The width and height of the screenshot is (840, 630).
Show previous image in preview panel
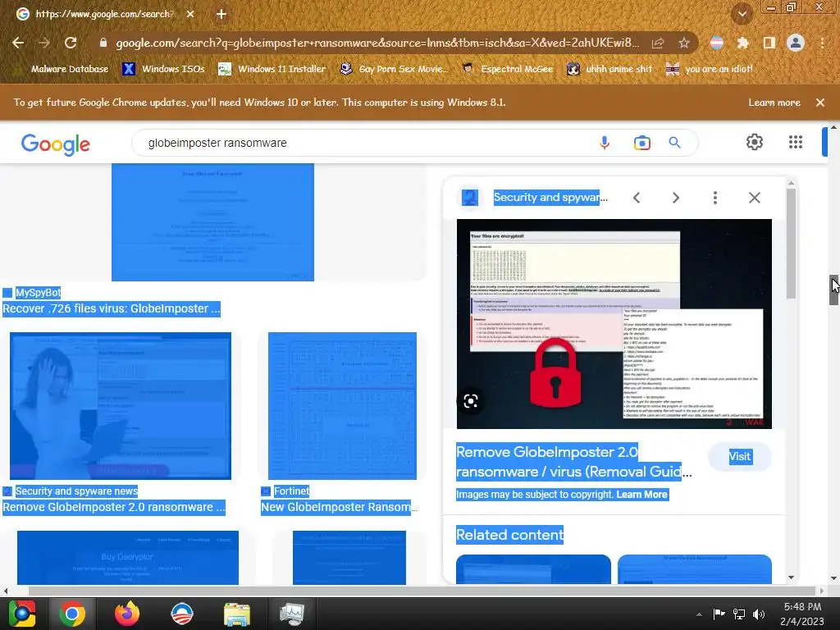(x=637, y=198)
